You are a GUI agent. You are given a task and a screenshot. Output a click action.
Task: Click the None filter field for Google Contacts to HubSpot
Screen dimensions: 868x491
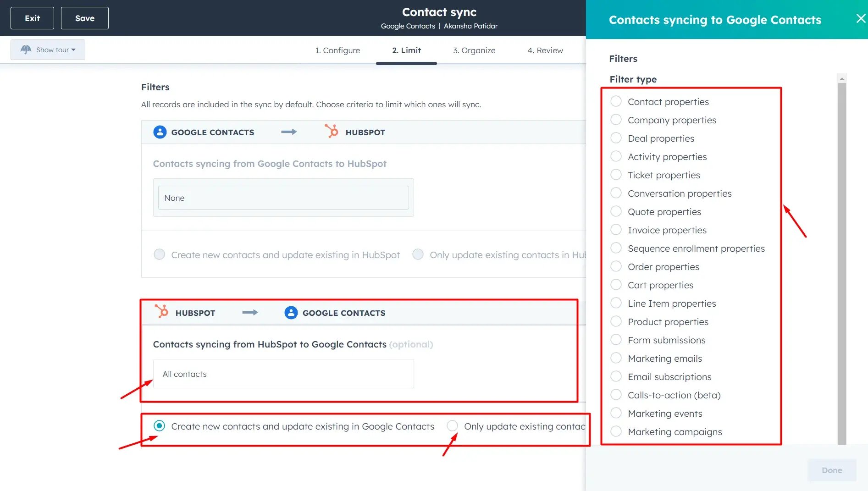pos(283,198)
